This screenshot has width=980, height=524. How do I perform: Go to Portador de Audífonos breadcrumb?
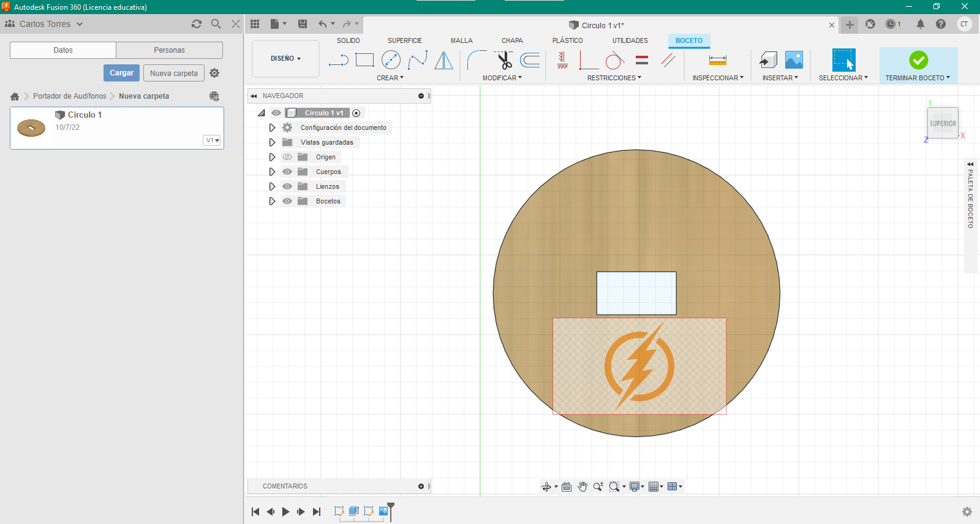pos(70,96)
